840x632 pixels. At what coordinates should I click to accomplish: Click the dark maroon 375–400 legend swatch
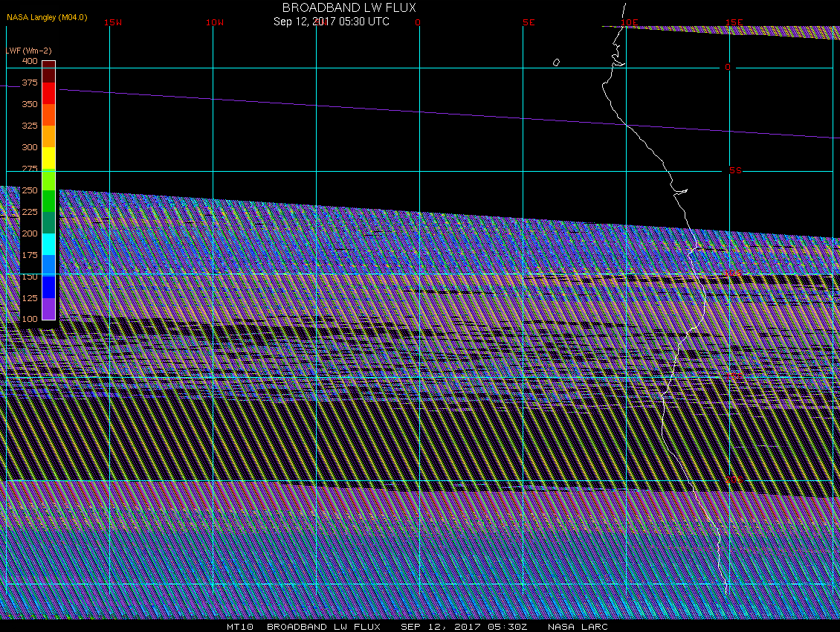pyautogui.click(x=49, y=72)
